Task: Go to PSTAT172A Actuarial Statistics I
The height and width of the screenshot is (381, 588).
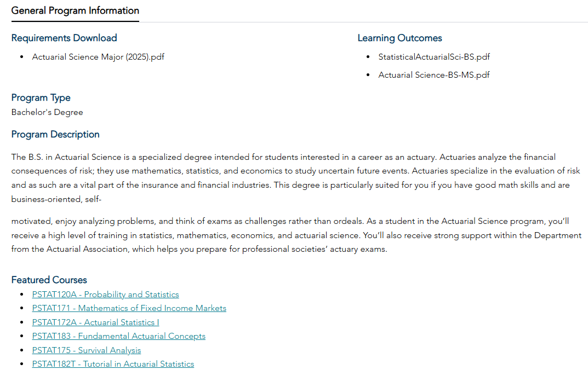Action: coord(95,322)
